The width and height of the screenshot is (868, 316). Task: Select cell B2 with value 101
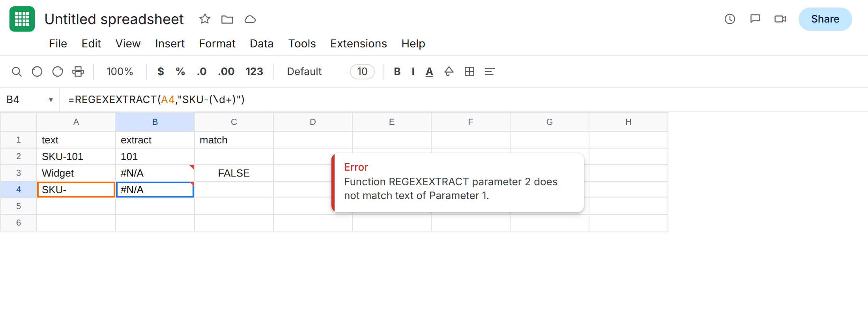(155, 156)
